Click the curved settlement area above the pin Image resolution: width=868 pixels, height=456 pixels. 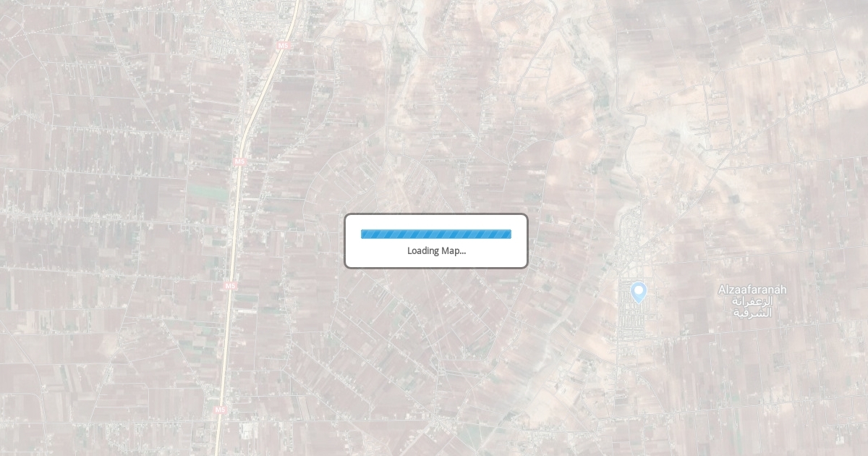[x=628, y=232]
